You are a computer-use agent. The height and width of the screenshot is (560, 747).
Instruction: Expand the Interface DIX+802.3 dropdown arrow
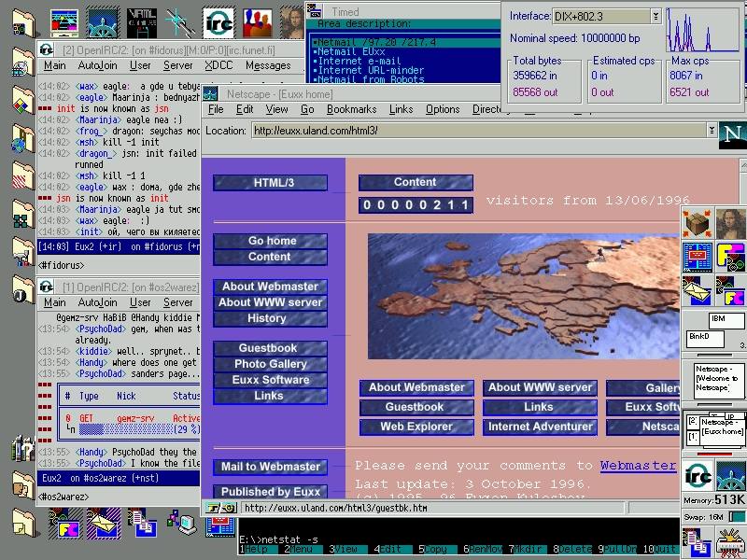pyautogui.click(x=655, y=16)
